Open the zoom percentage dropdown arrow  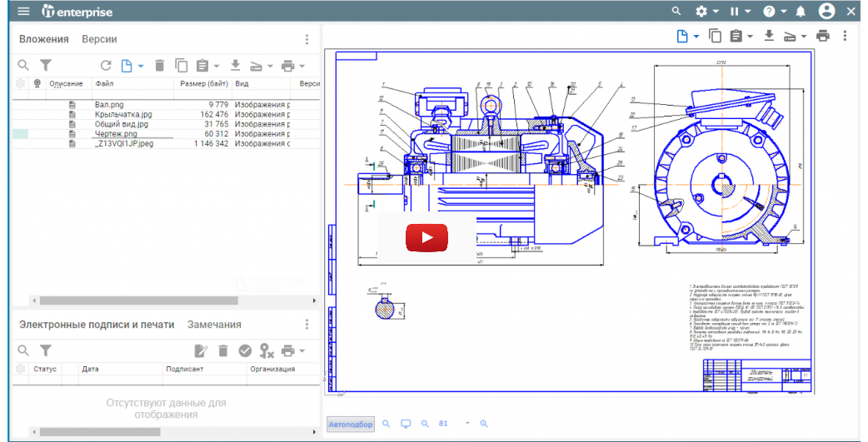click(467, 424)
